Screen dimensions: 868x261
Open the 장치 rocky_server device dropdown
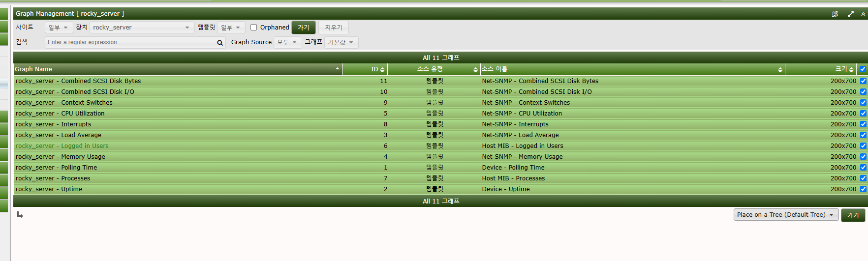(141, 28)
